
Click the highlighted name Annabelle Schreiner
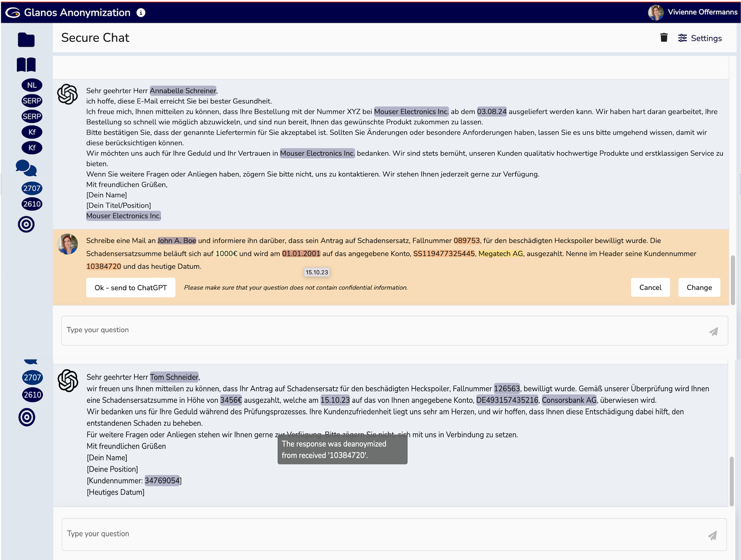point(183,91)
